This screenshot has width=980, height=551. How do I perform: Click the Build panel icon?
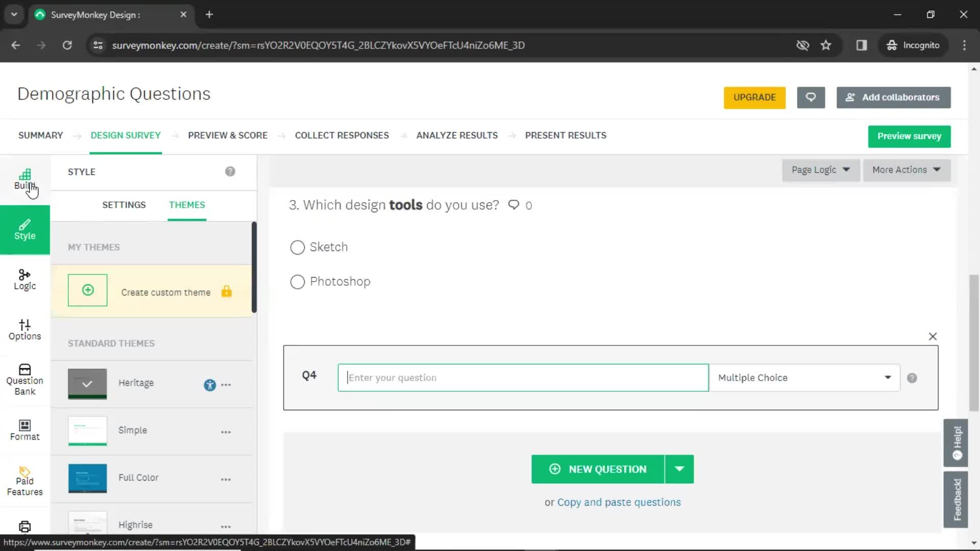tap(25, 179)
